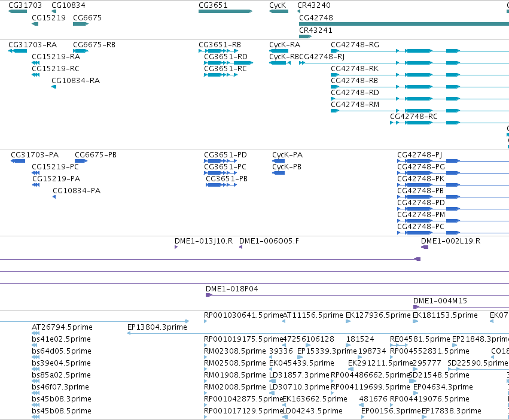Screen dimensions: 509x420
Task: Click the CR43241 gene label
Action: (x=316, y=30)
